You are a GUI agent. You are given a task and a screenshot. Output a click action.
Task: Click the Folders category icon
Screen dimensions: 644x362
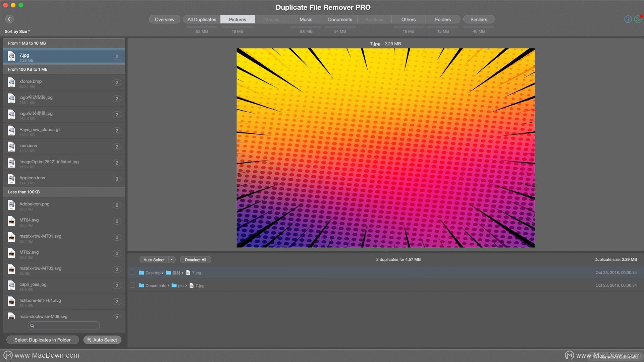[443, 19]
